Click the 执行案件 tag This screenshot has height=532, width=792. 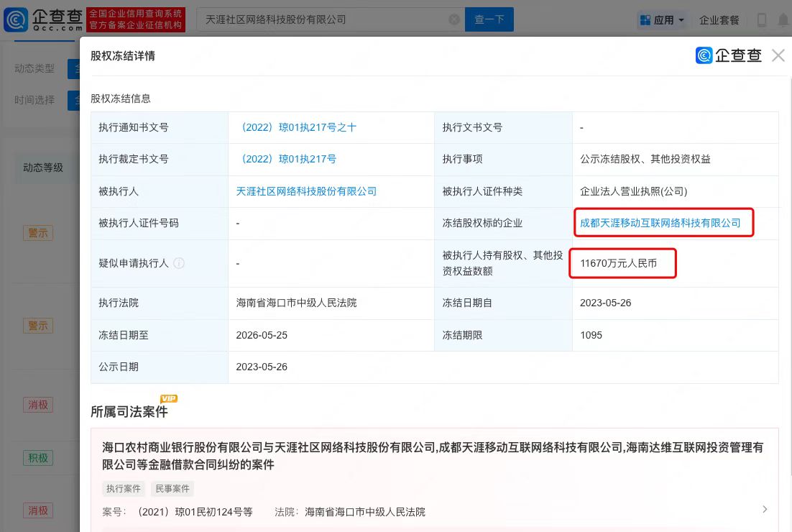(x=123, y=489)
